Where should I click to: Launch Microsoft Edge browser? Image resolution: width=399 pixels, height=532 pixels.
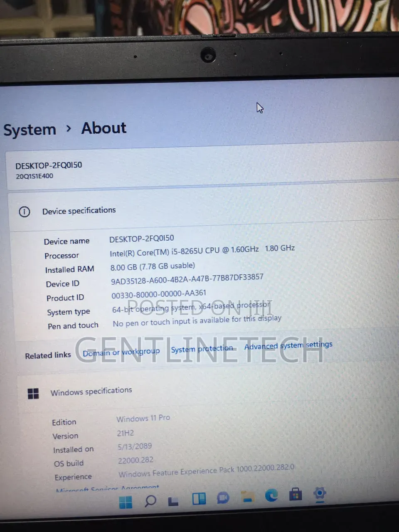click(271, 495)
